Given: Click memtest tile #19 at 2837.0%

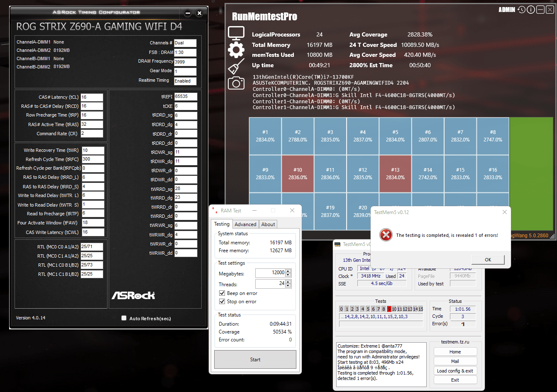Looking at the screenshot, I should (x=330, y=212).
